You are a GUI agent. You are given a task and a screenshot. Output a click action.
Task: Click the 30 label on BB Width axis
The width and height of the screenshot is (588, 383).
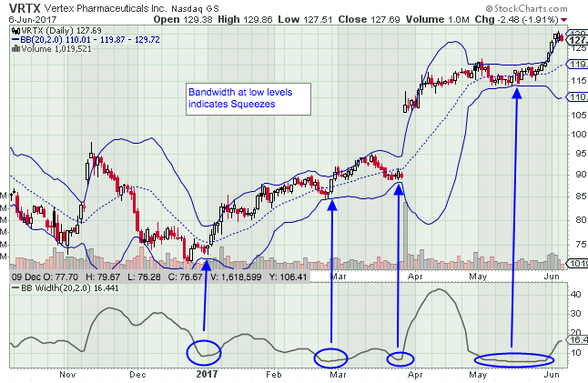pos(576,314)
